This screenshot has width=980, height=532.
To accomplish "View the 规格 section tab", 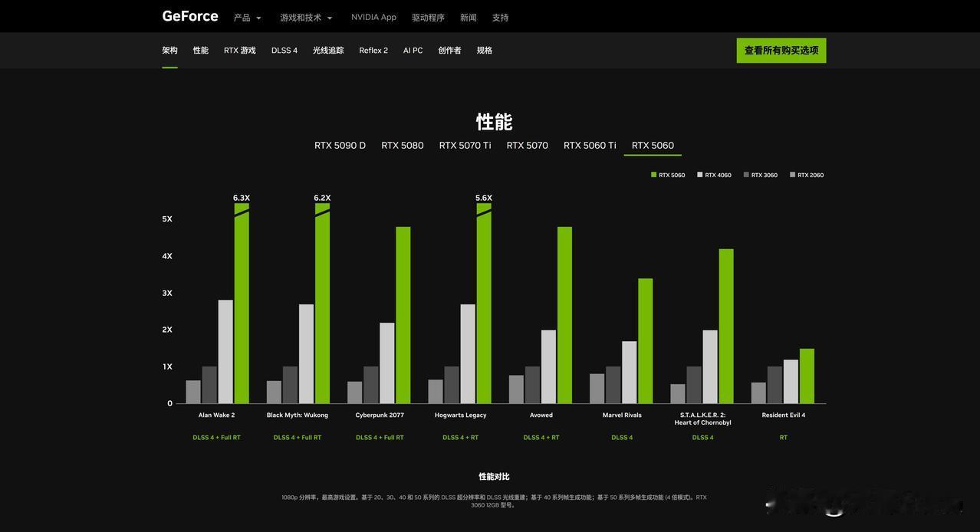I will click(x=485, y=51).
